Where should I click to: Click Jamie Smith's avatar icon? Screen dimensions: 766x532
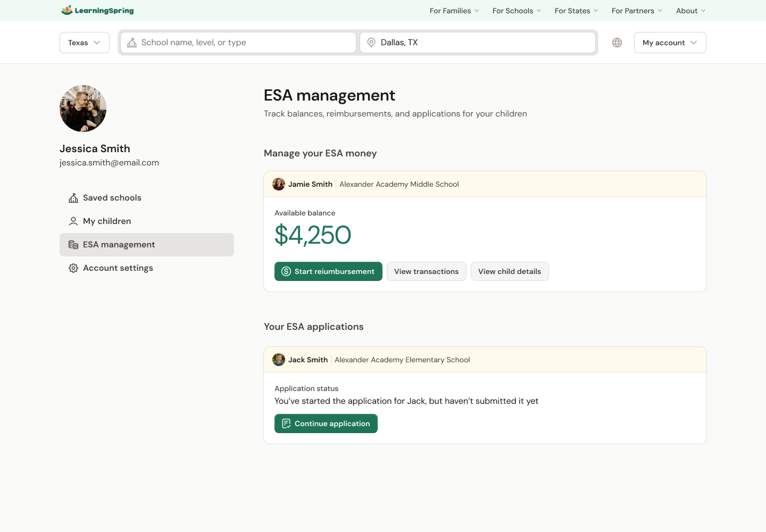[279, 184]
